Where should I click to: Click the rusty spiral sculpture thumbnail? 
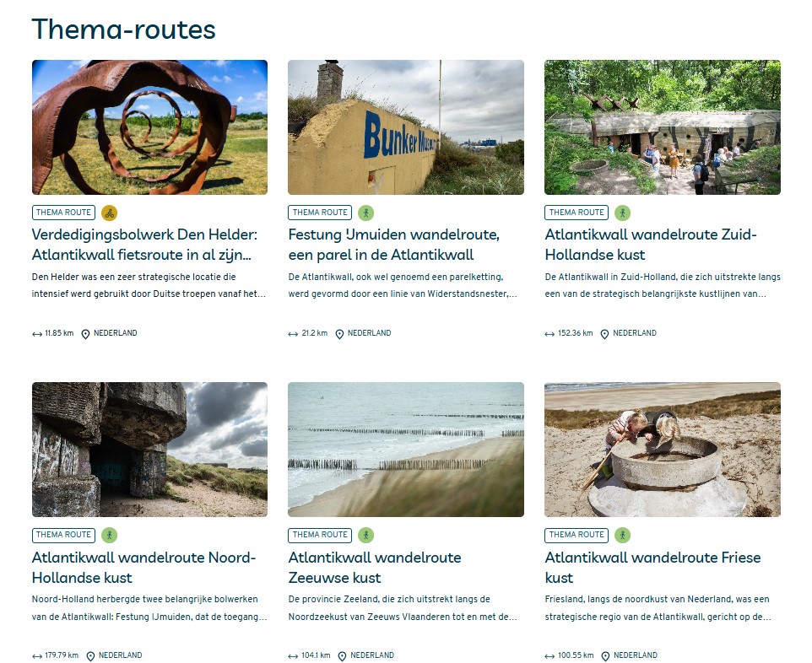click(149, 127)
